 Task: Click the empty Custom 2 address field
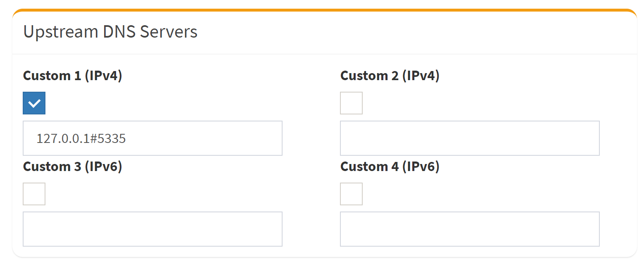tap(470, 138)
